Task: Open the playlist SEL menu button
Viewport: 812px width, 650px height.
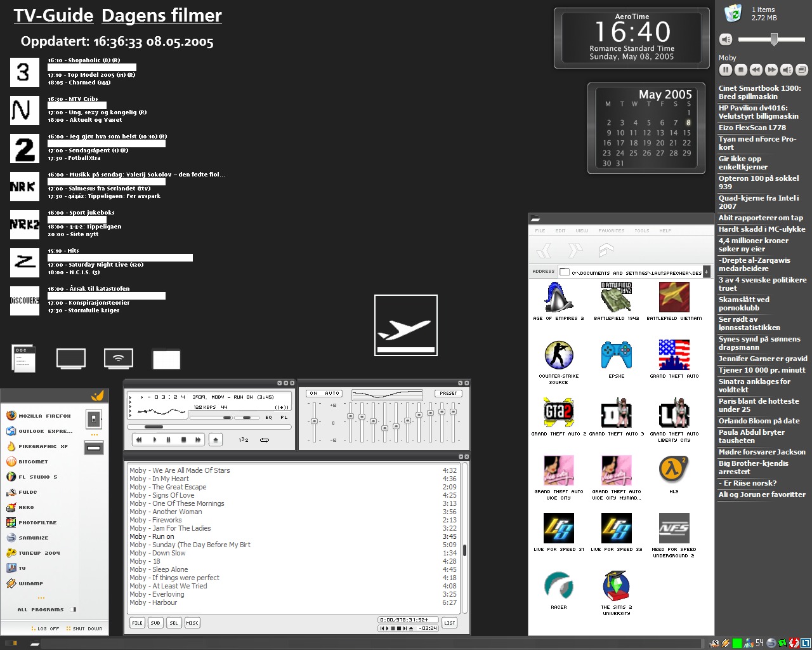Action: pyautogui.click(x=174, y=623)
